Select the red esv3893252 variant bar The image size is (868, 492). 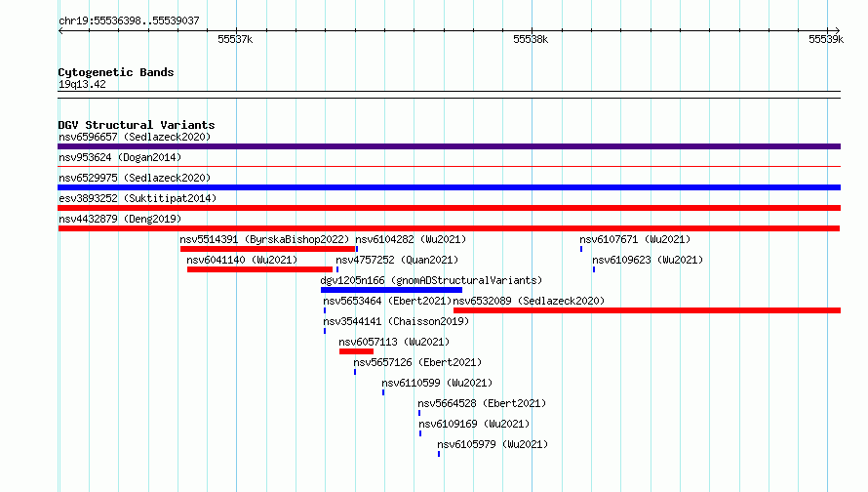click(x=449, y=208)
